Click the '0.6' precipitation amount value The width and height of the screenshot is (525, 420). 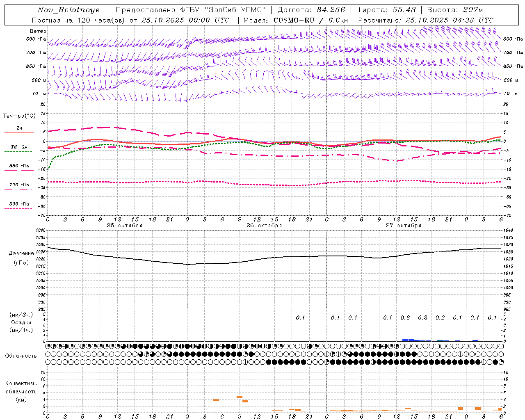pyautogui.click(x=405, y=317)
